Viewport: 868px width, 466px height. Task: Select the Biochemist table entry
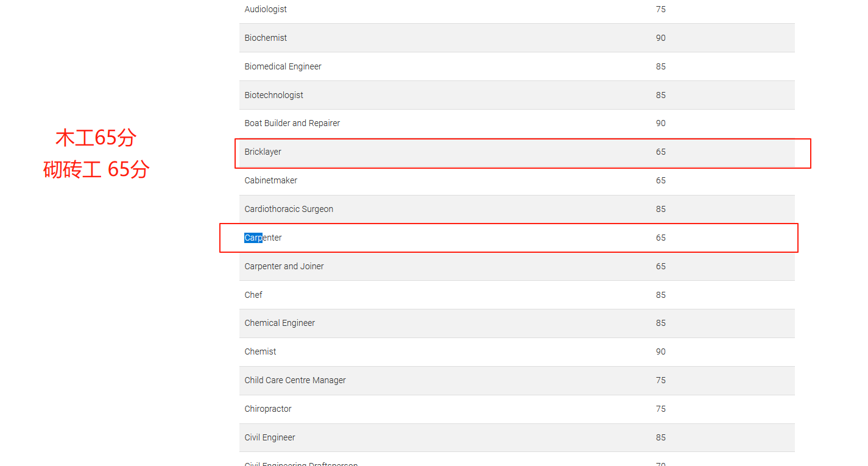(266, 38)
